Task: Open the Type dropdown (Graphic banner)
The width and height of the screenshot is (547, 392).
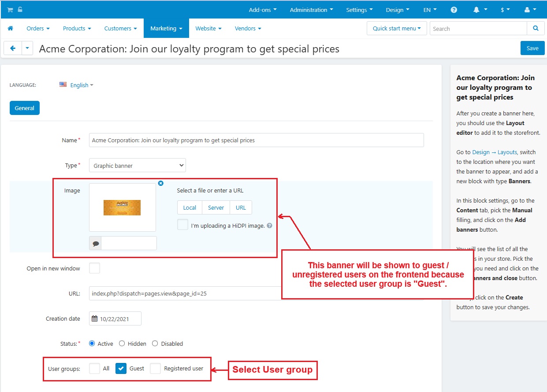Action: [x=137, y=166]
